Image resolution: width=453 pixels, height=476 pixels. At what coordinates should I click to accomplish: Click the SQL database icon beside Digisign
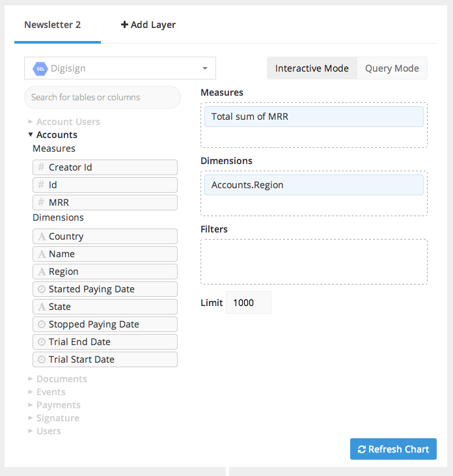40,68
